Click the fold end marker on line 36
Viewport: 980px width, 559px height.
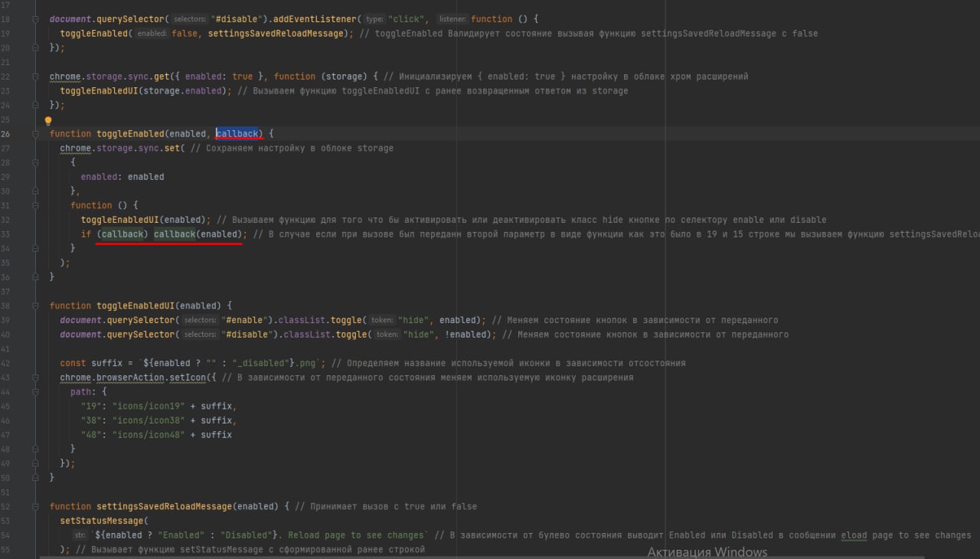[36, 276]
